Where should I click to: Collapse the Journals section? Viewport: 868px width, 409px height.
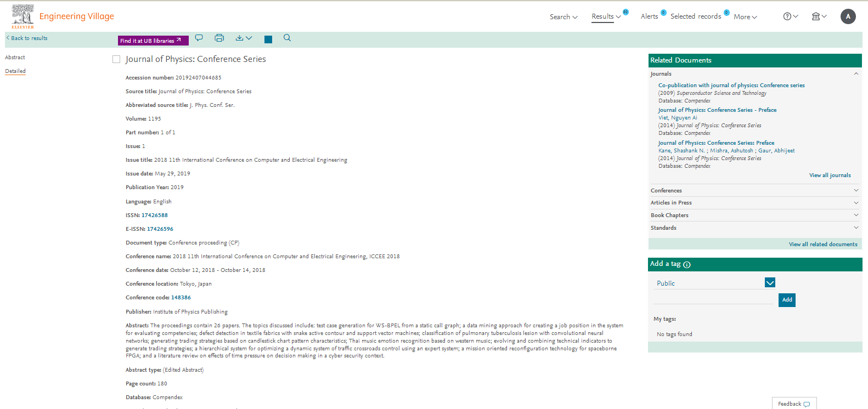(856, 73)
